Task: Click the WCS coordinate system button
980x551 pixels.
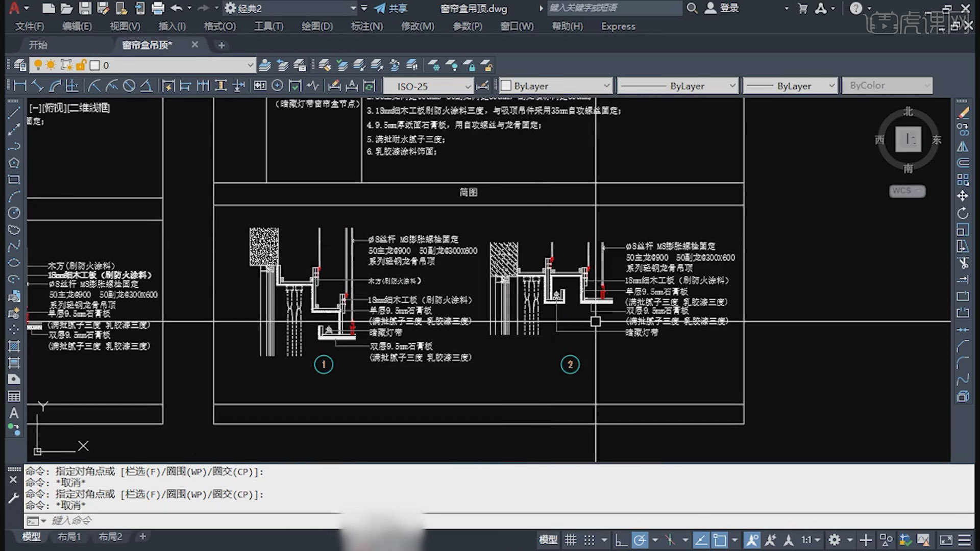Action: [907, 191]
